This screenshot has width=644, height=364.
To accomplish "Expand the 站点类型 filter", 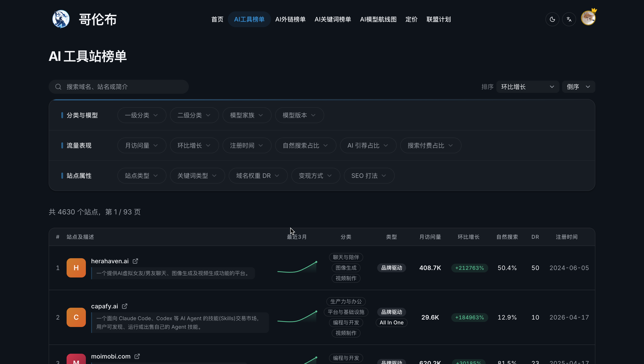I will (142, 176).
